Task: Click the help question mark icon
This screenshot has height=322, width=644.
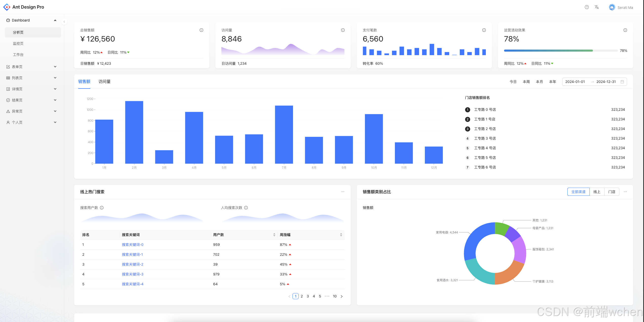Action: click(587, 7)
